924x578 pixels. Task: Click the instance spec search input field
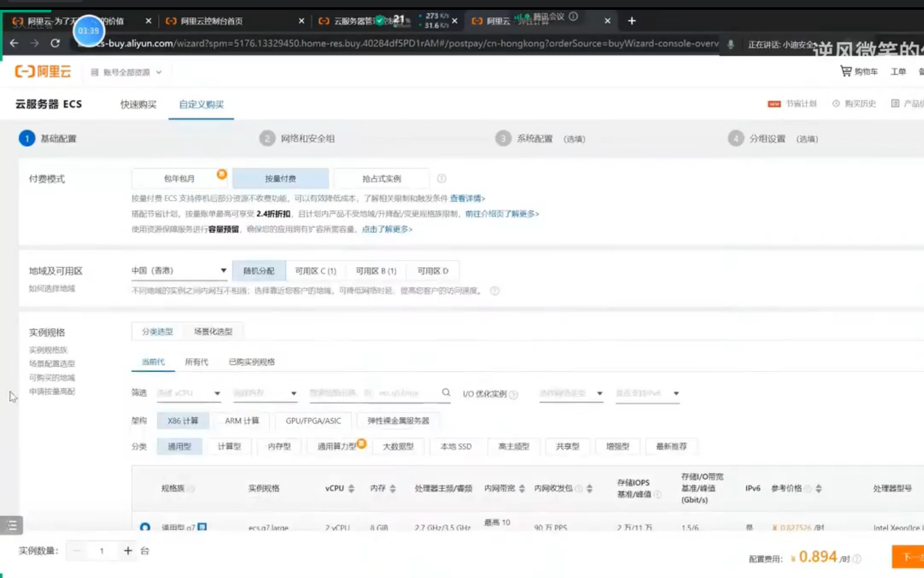pyautogui.click(x=372, y=393)
